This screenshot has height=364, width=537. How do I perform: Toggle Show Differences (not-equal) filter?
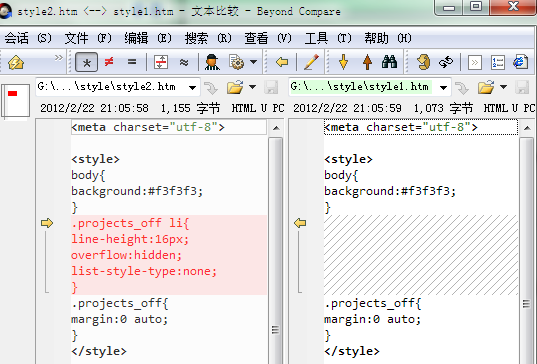[109, 62]
